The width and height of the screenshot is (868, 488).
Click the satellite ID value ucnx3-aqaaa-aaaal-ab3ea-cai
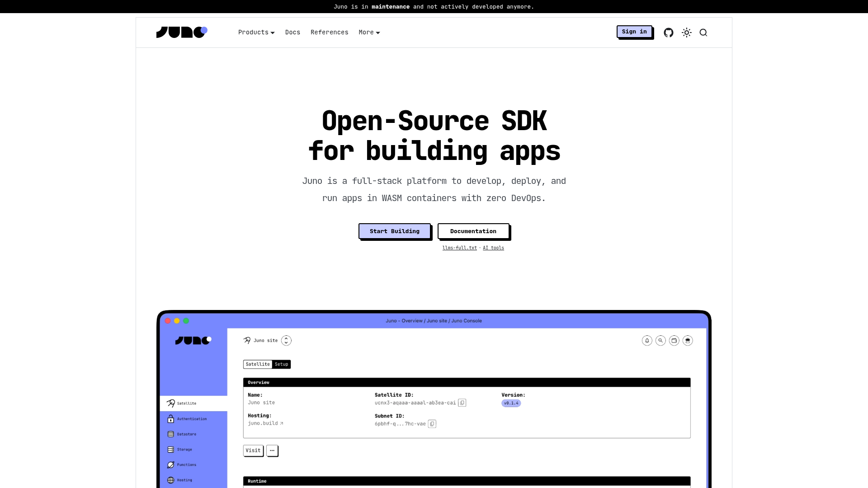[x=415, y=403]
